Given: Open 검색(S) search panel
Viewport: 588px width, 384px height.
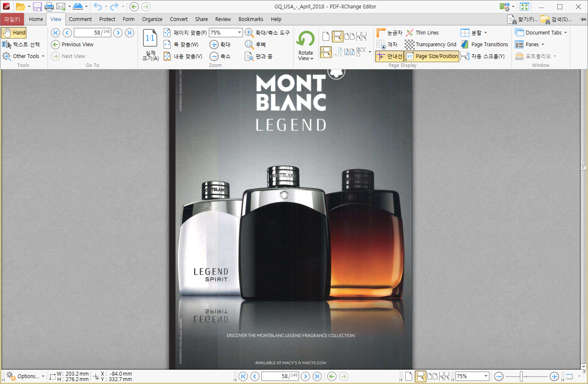Looking at the screenshot, I should point(556,19).
